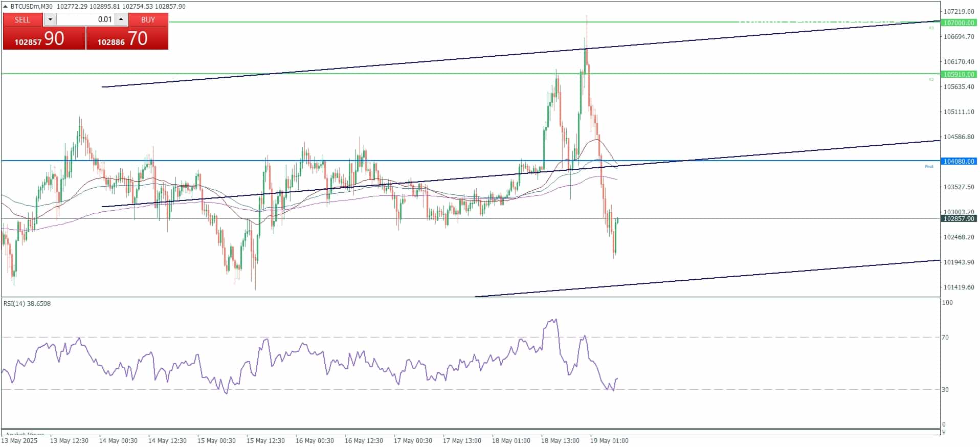
Task: Click the 106170.40 price scale value
Action: coord(959,61)
